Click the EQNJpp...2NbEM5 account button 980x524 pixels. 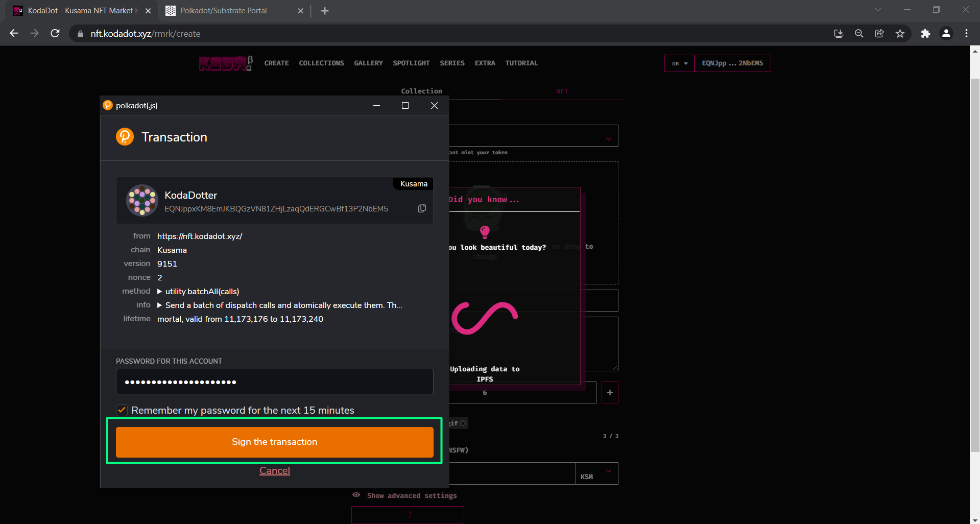click(x=732, y=63)
